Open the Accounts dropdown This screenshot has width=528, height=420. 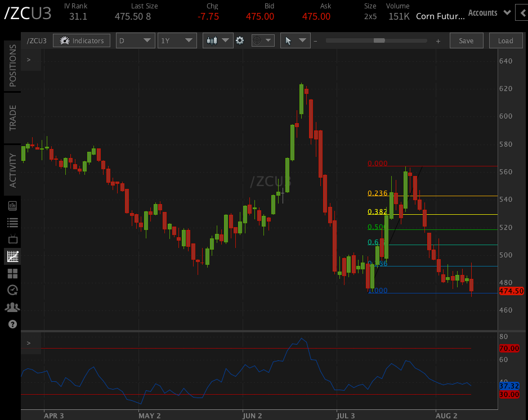pyautogui.click(x=489, y=13)
